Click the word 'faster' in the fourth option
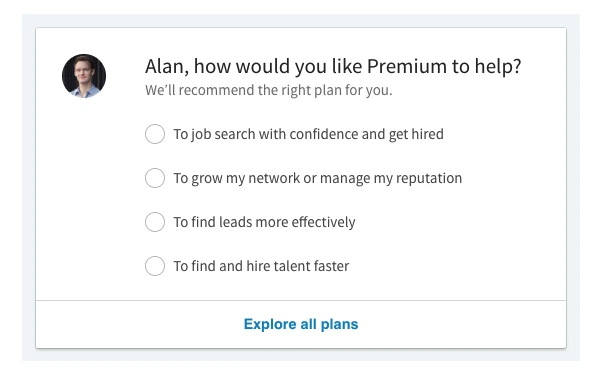This screenshot has width=594, height=370. point(331,266)
